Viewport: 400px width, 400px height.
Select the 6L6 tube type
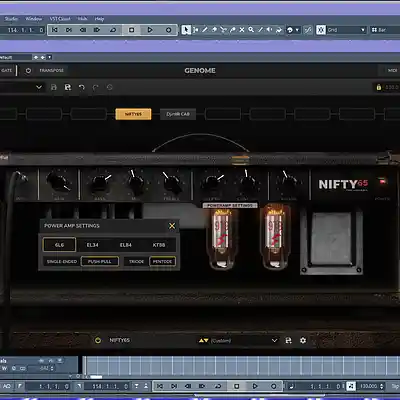point(59,245)
